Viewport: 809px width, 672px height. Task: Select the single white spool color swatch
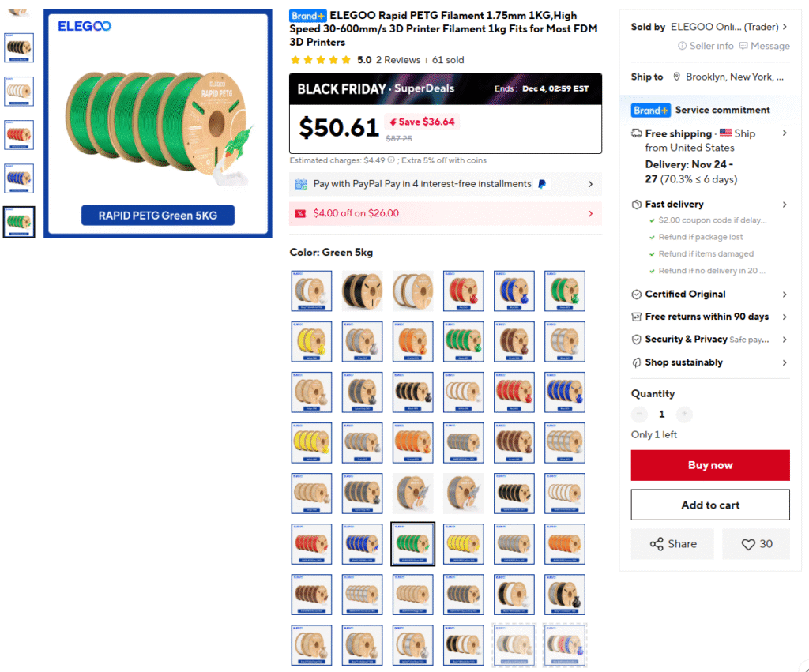(x=412, y=291)
